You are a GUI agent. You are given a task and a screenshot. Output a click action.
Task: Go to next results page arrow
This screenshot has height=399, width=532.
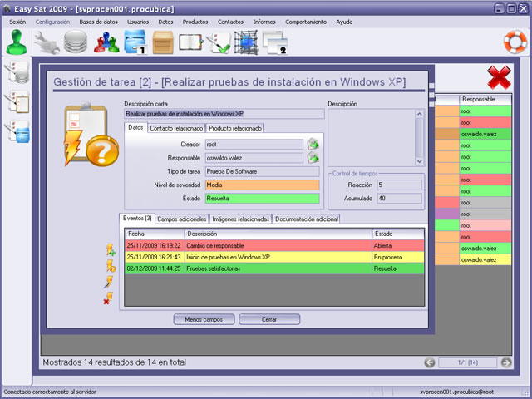coord(506,362)
